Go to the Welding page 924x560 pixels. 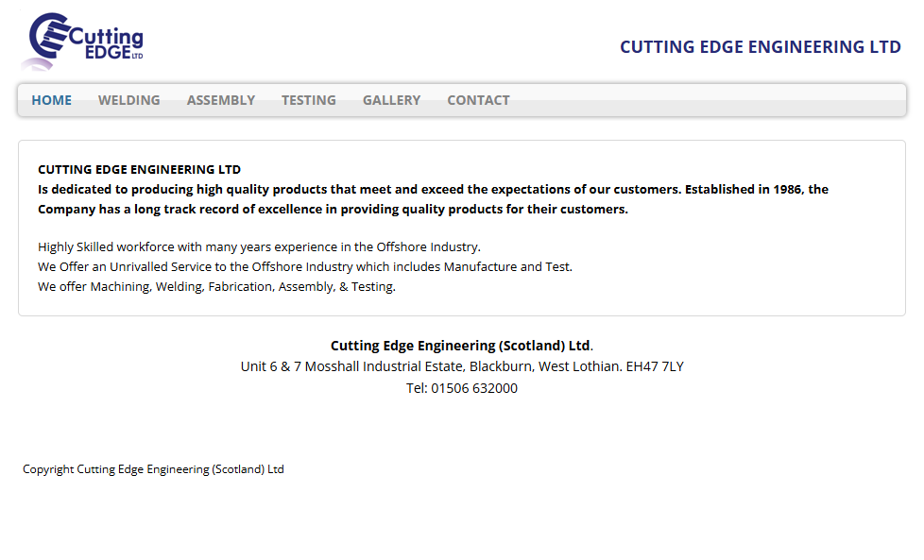128,100
